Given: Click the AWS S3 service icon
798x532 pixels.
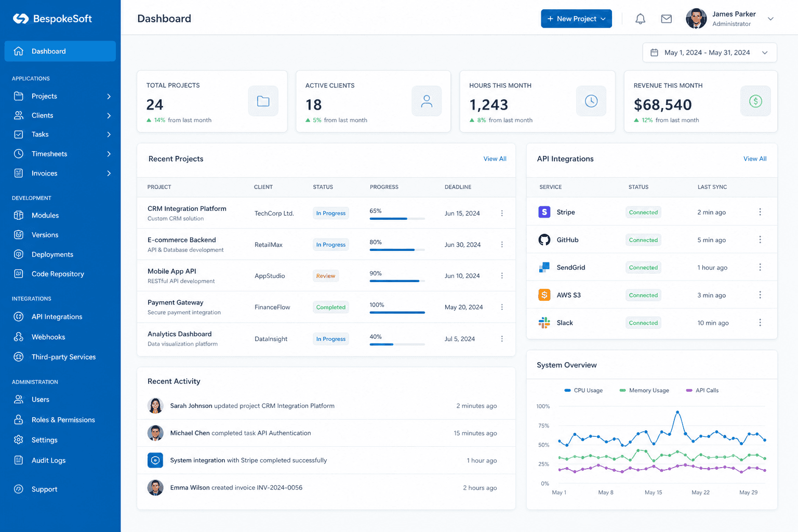Looking at the screenshot, I should [544, 295].
